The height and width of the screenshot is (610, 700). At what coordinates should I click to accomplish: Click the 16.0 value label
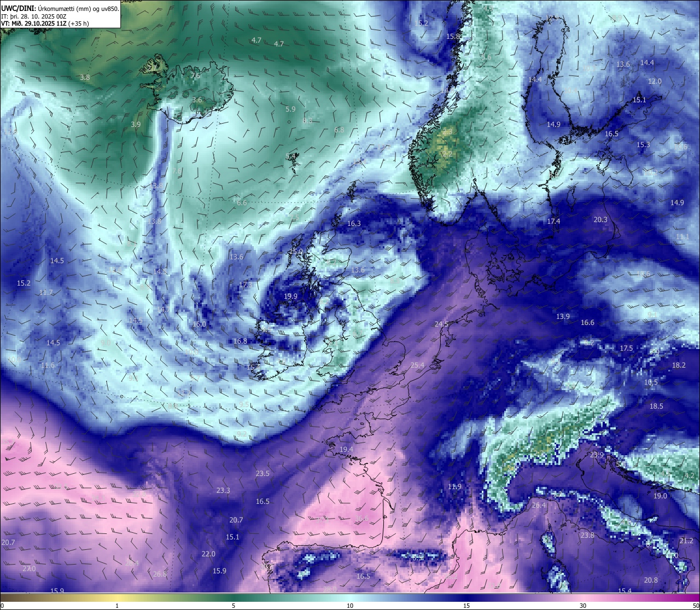pos(199,324)
